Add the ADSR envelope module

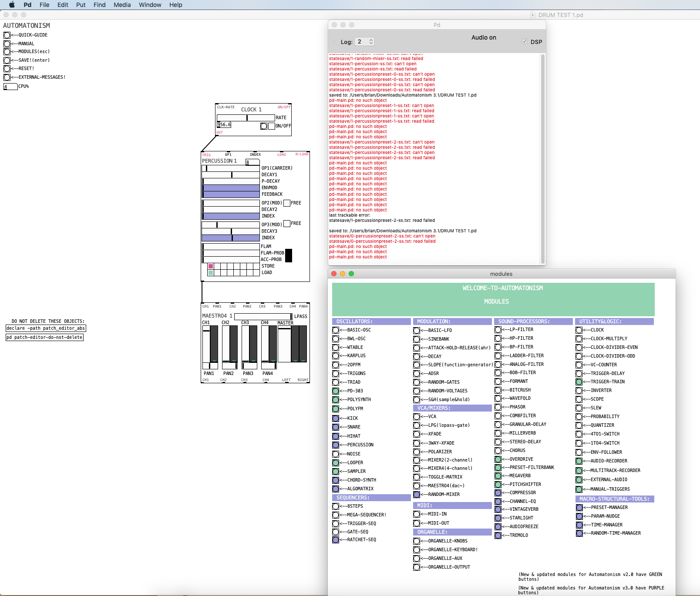point(417,374)
